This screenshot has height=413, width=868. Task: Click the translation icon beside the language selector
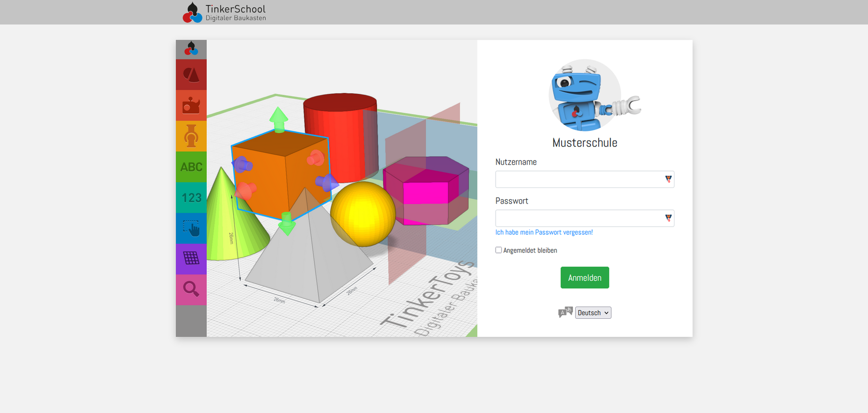click(x=565, y=312)
